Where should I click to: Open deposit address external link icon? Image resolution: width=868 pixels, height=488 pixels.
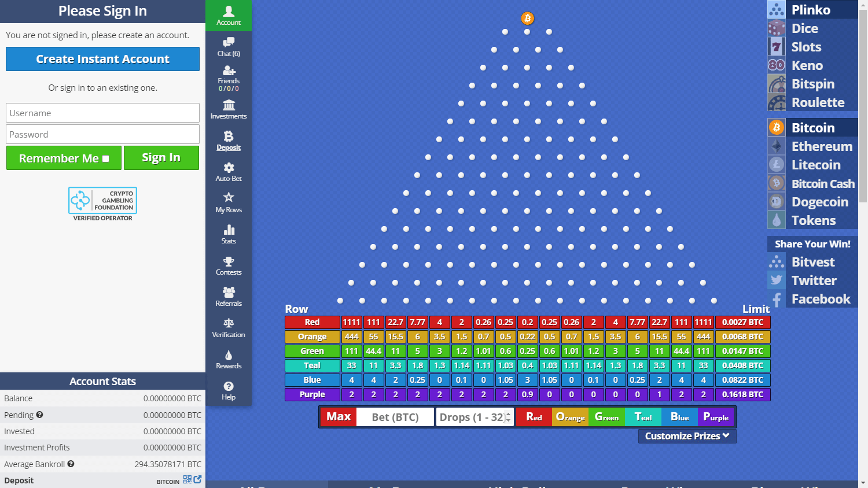(198, 479)
